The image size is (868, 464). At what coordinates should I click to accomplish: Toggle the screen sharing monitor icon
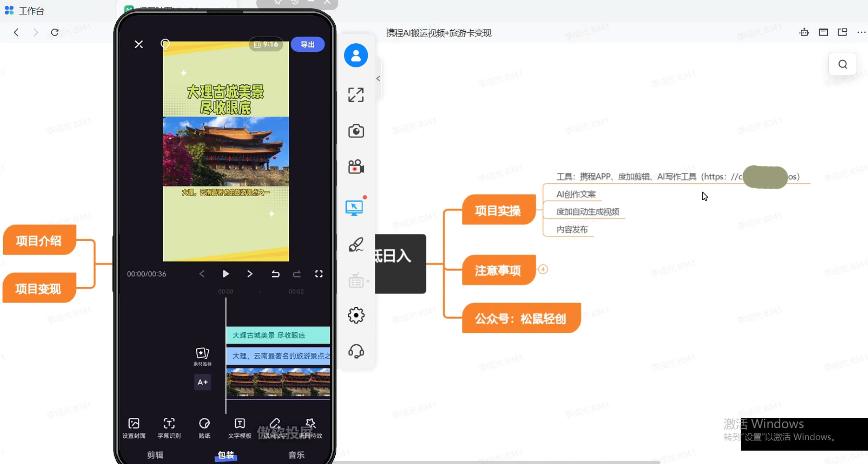click(354, 207)
